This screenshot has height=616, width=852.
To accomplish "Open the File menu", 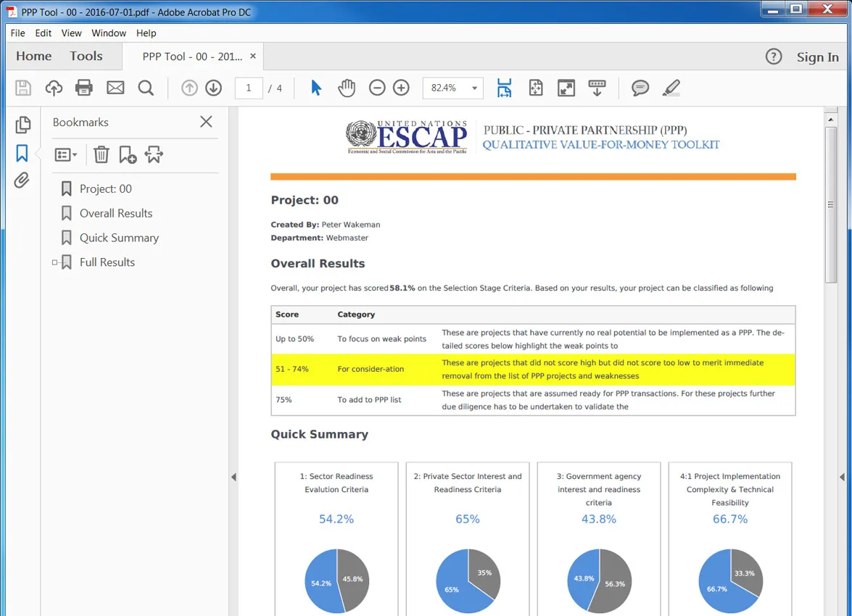I will pos(18,33).
